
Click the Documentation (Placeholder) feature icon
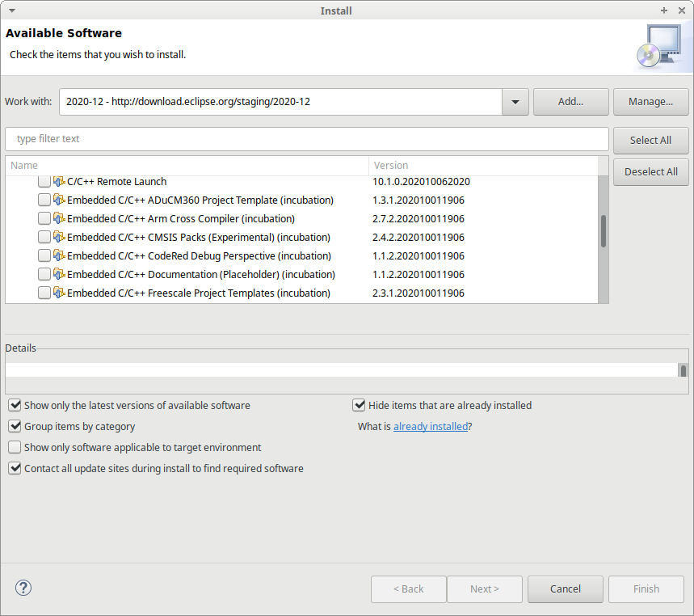click(59, 274)
